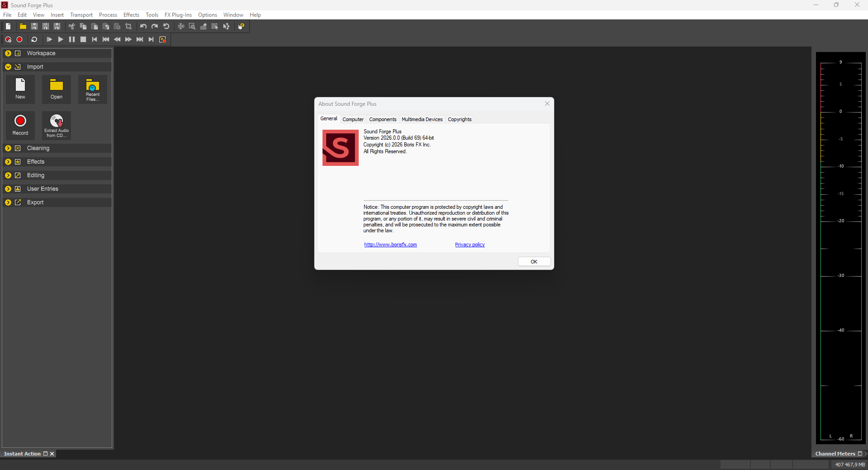Click the "Copyright (c) 2026 Boris FX Inc." text

click(397, 145)
